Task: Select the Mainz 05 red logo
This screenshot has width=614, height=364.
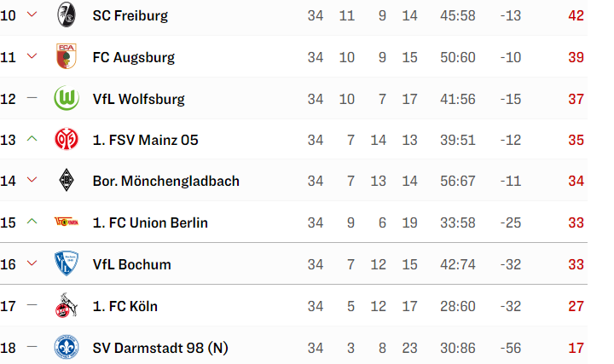Action: coord(67,139)
